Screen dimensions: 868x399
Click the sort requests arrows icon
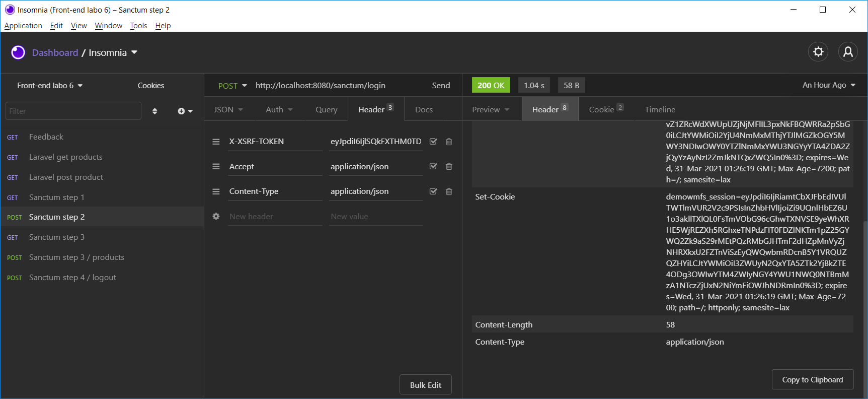pos(154,111)
